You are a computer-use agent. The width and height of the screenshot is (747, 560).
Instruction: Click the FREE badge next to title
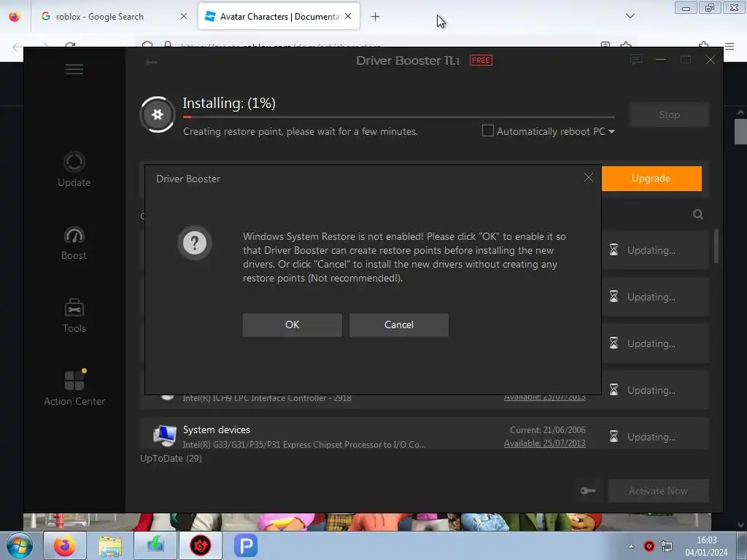coord(481,61)
